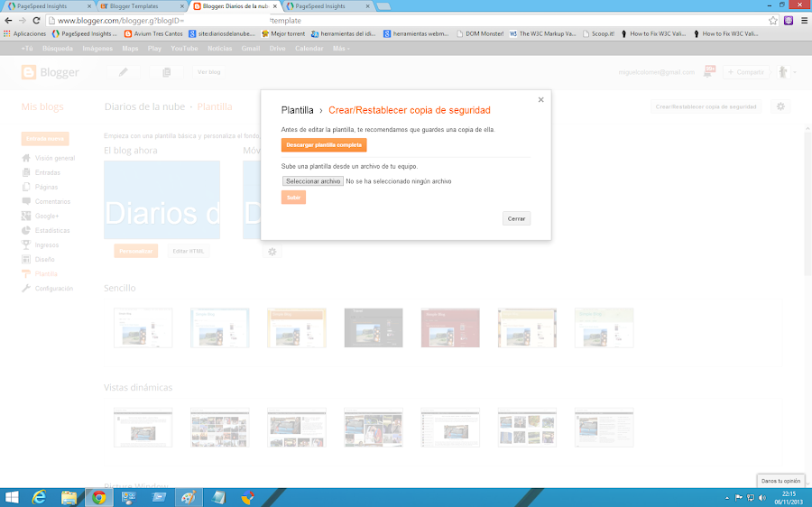Open the Mis blogs link
This screenshot has width=812, height=507.
[x=42, y=106]
